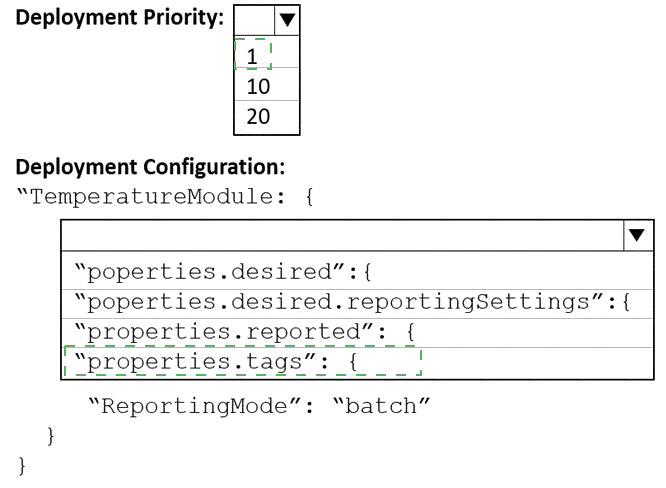This screenshot has width=666, height=488.
Task: Click the empty Deployment Priority selection field
Action: (x=254, y=20)
